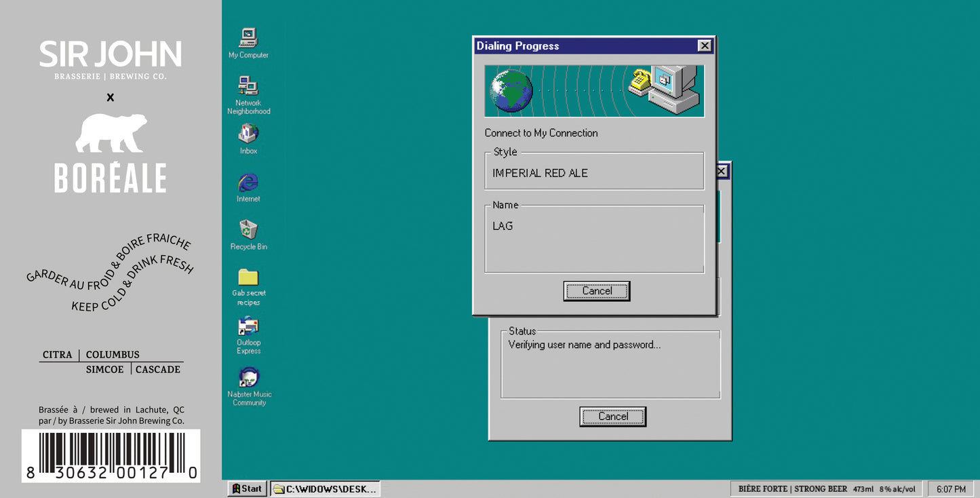Viewport: 980px width, 498px height.
Task: Select the C:\WIDOWS\DESK... taskbar item
Action: point(325,489)
